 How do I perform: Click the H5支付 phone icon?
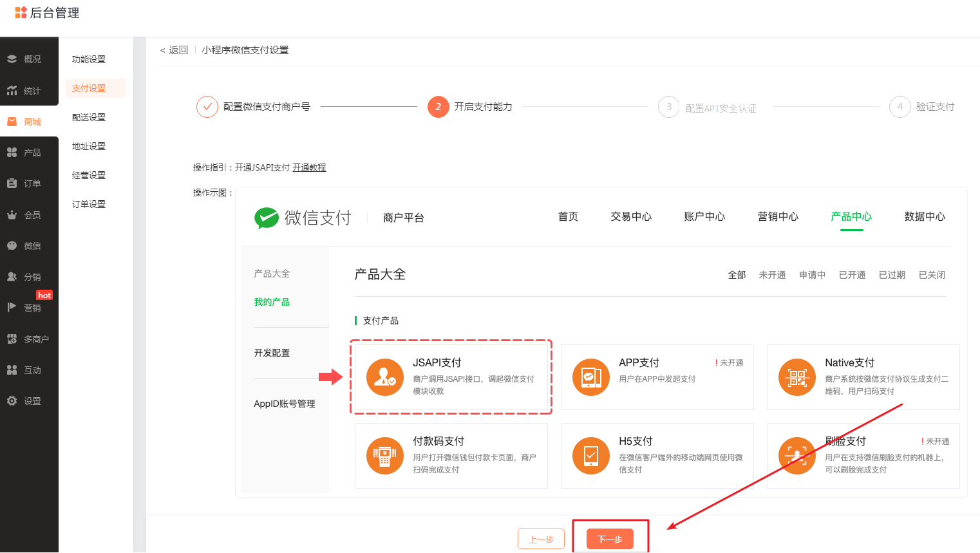(591, 456)
